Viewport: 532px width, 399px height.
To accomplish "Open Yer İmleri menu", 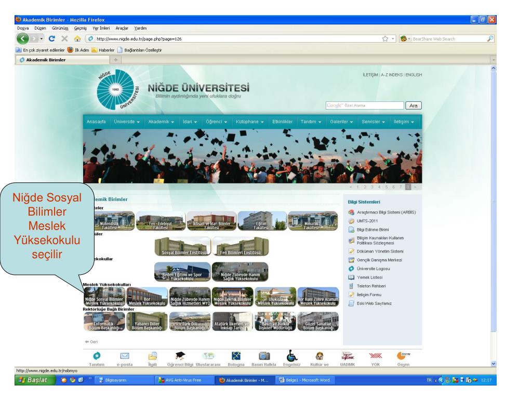I will 101,28.
